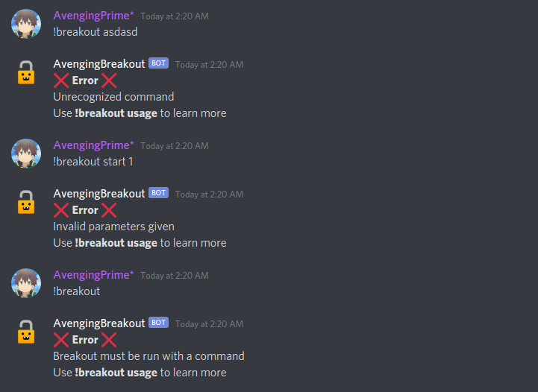Image resolution: width=538 pixels, height=392 pixels.
Task: Click the red X left of the first Error heading
Action: (x=61, y=80)
